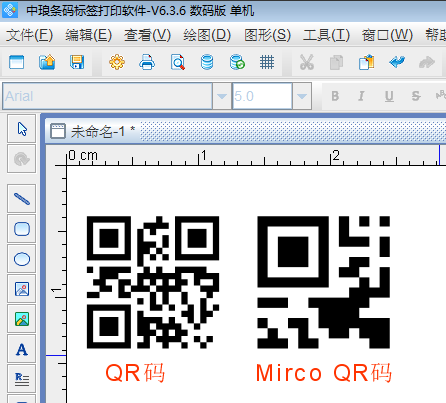This screenshot has width=446, height=403.
Task: Open print preview with the magnifier icon
Action: tap(178, 62)
